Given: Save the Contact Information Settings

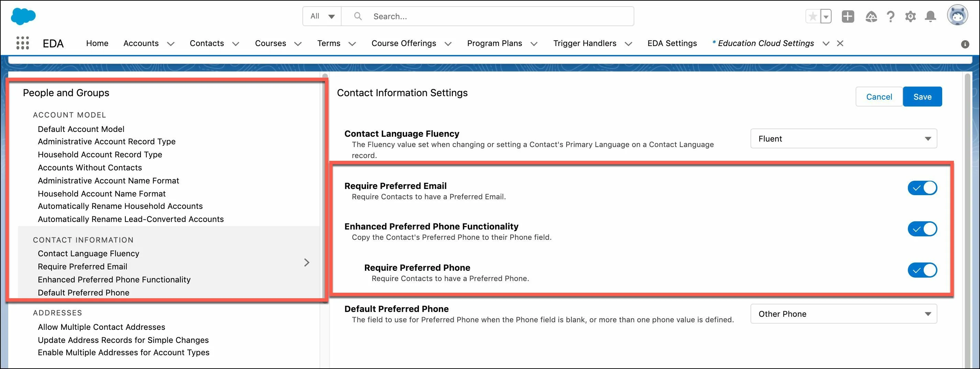Looking at the screenshot, I should click(x=922, y=97).
